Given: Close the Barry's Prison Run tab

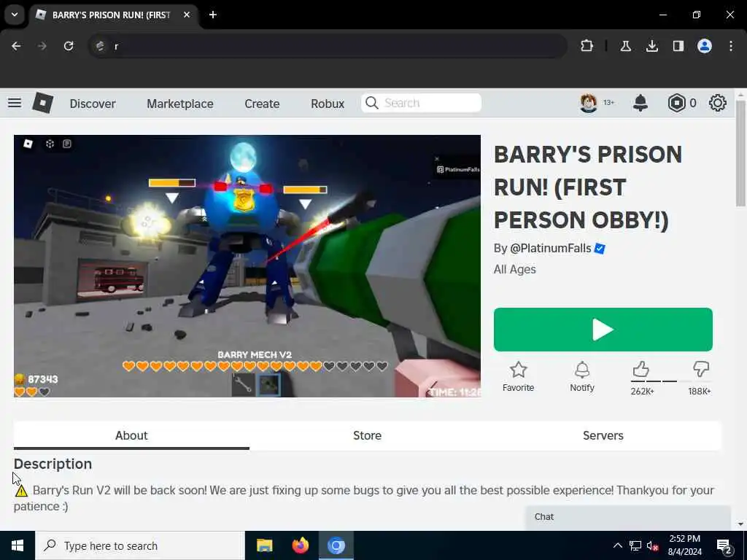Looking at the screenshot, I should [187, 15].
